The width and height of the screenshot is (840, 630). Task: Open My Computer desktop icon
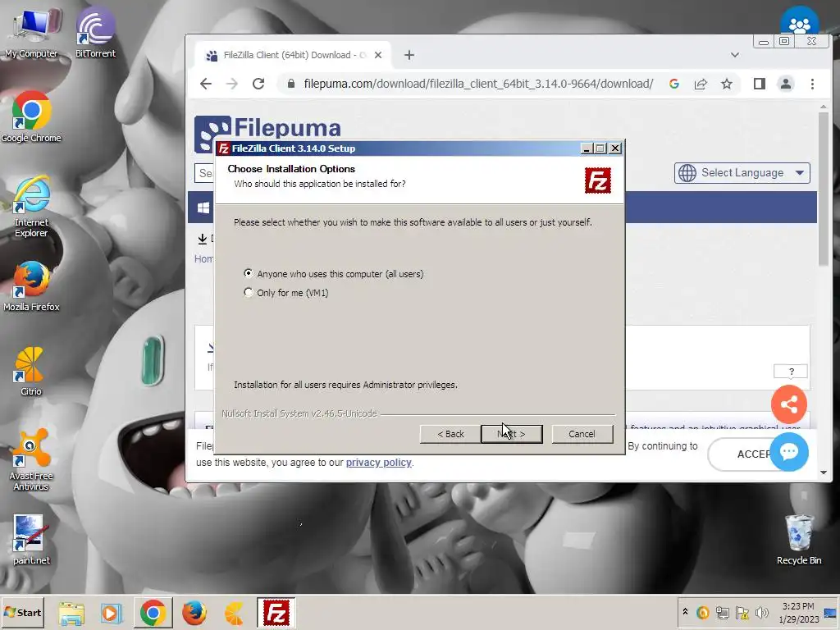31,33
